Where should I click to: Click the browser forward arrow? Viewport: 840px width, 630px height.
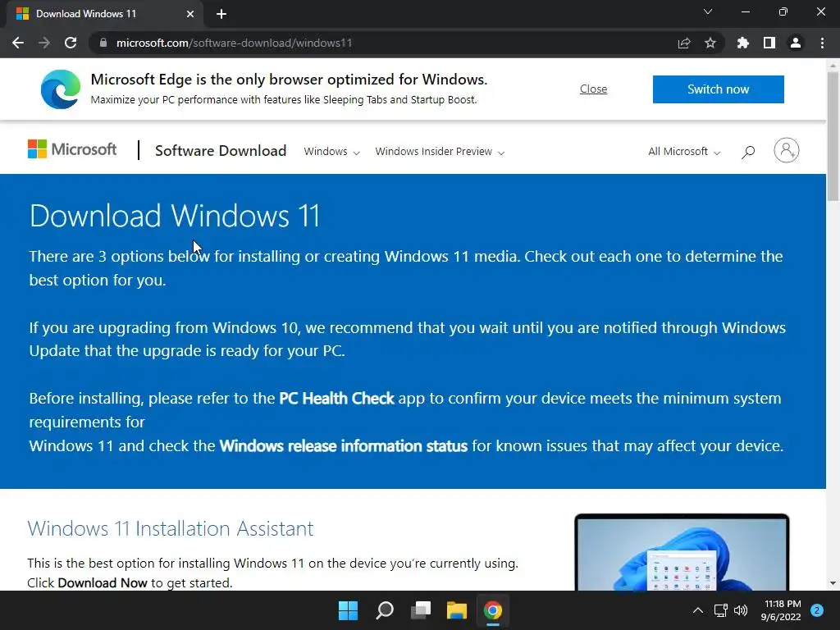[x=44, y=43]
